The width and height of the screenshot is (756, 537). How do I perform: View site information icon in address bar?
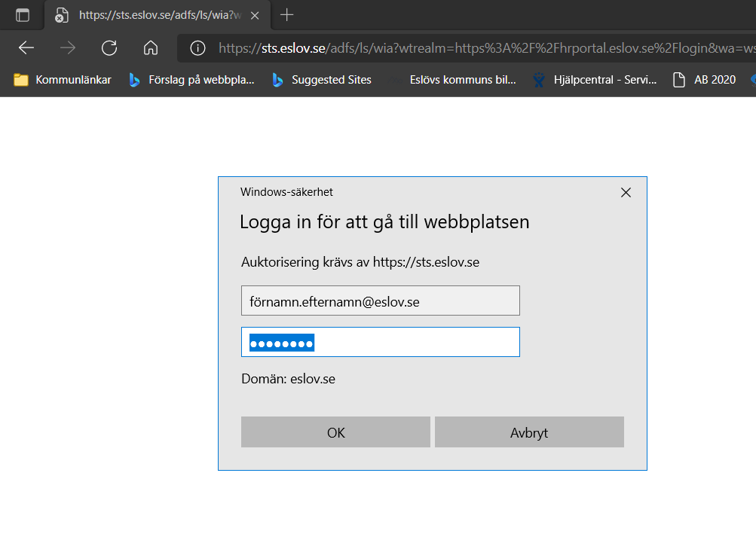[x=197, y=48]
